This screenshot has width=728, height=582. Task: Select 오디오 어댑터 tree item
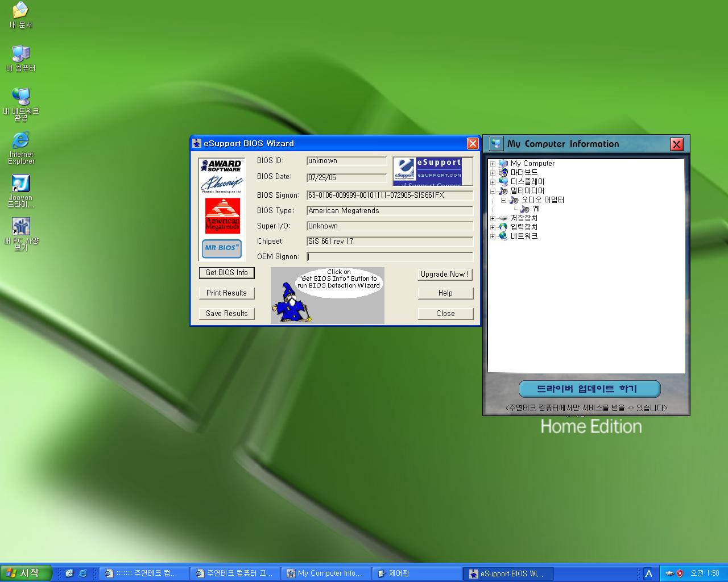click(543, 200)
